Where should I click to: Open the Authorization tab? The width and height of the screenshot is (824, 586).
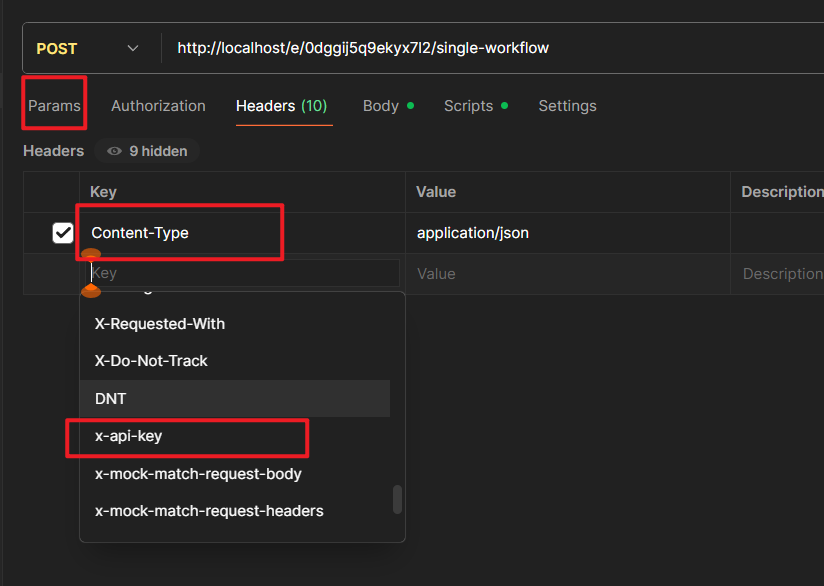[158, 106]
